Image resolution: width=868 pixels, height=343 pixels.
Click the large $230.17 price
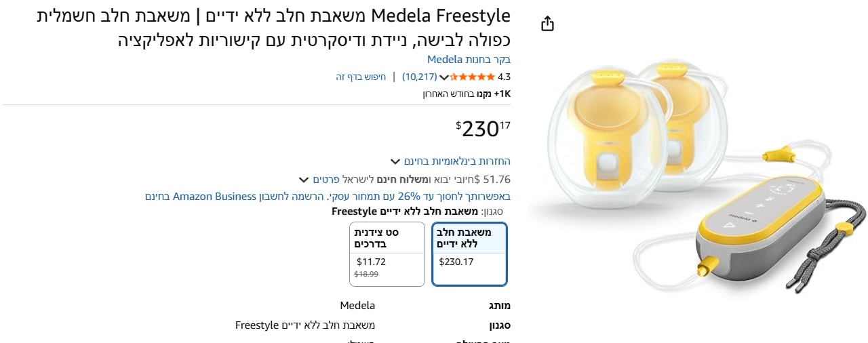[484, 128]
